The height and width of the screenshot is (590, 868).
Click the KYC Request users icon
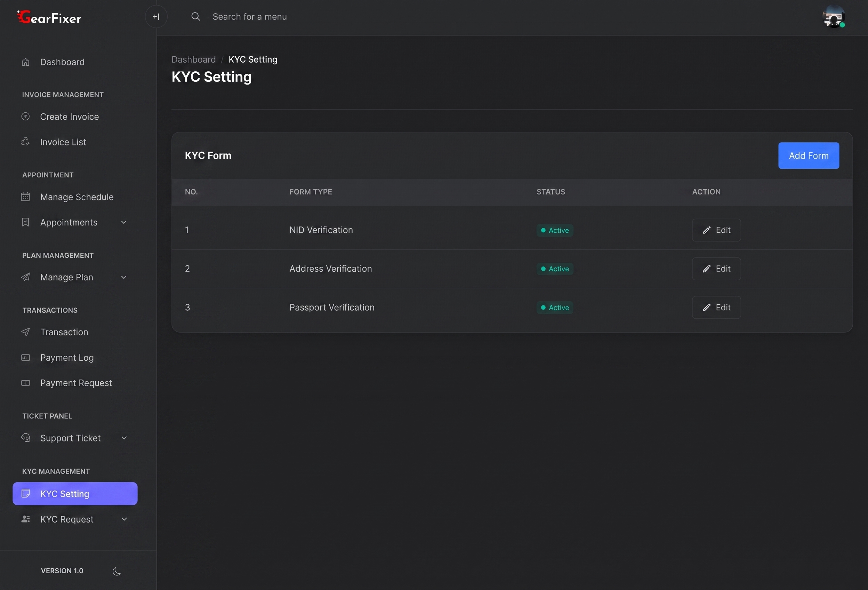point(25,519)
